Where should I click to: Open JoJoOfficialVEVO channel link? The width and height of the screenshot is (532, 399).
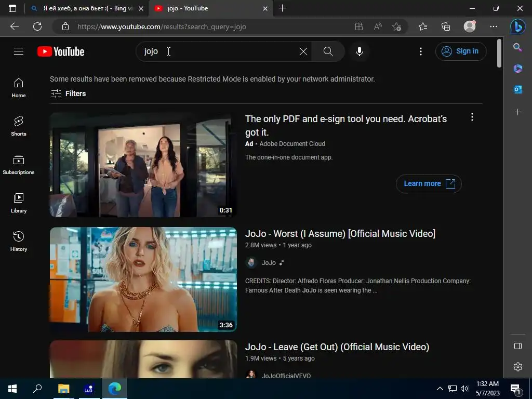pyautogui.click(x=286, y=376)
